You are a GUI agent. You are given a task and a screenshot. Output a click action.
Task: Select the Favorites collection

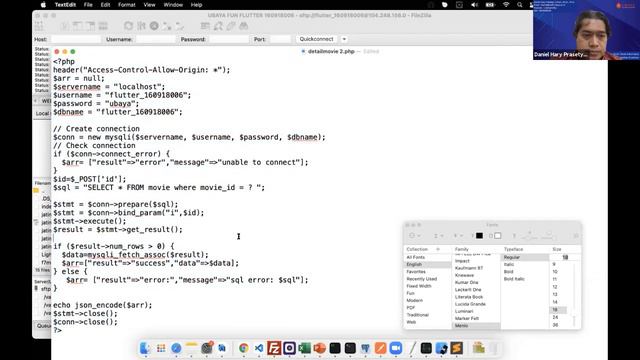pos(416,271)
